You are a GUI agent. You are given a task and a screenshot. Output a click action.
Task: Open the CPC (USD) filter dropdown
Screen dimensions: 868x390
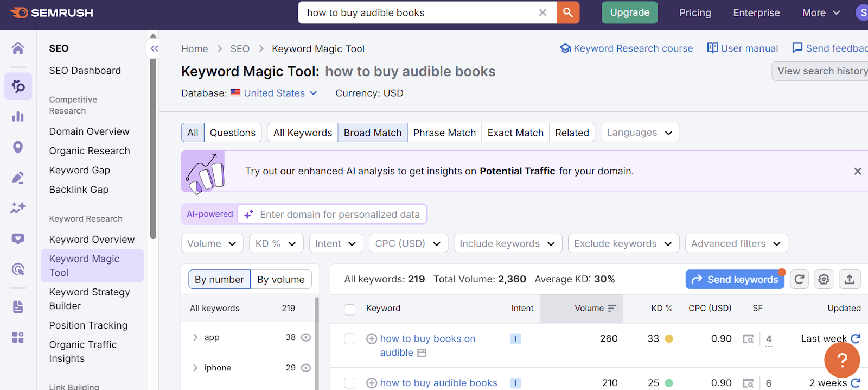[x=409, y=243]
